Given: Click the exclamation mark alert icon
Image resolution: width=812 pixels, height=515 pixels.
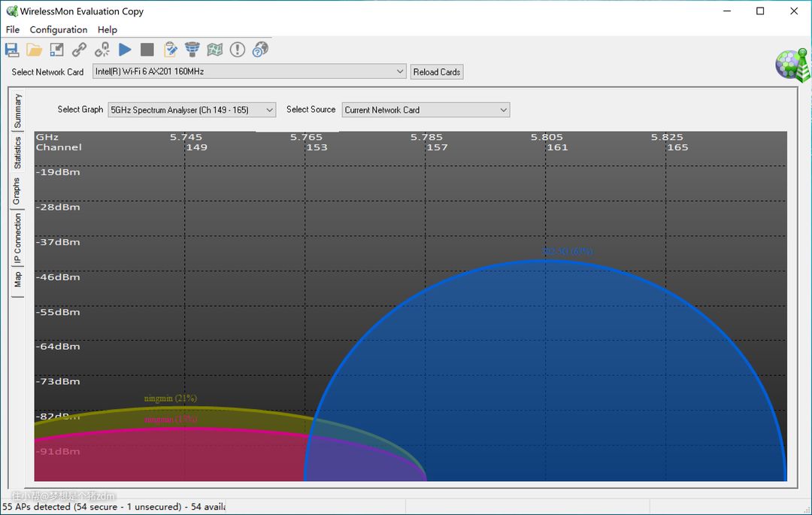Looking at the screenshot, I should [x=238, y=50].
